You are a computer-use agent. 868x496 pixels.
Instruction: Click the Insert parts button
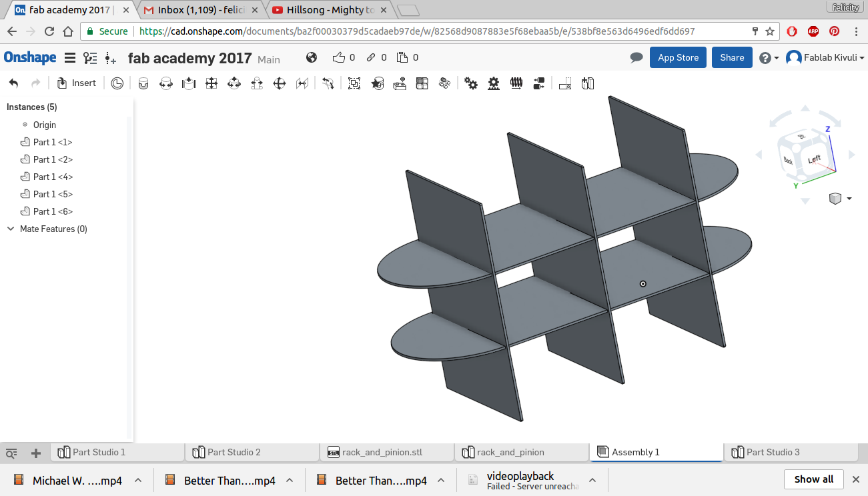(77, 83)
